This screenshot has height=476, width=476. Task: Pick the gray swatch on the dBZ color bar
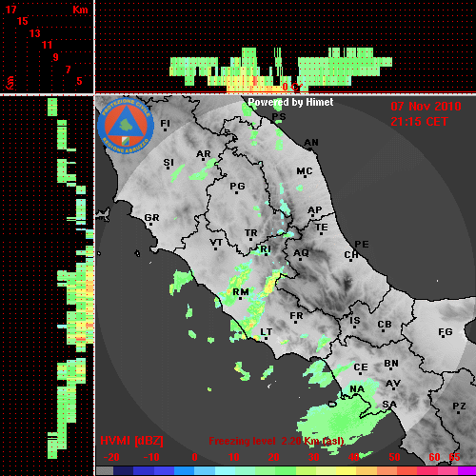pos(105,471)
